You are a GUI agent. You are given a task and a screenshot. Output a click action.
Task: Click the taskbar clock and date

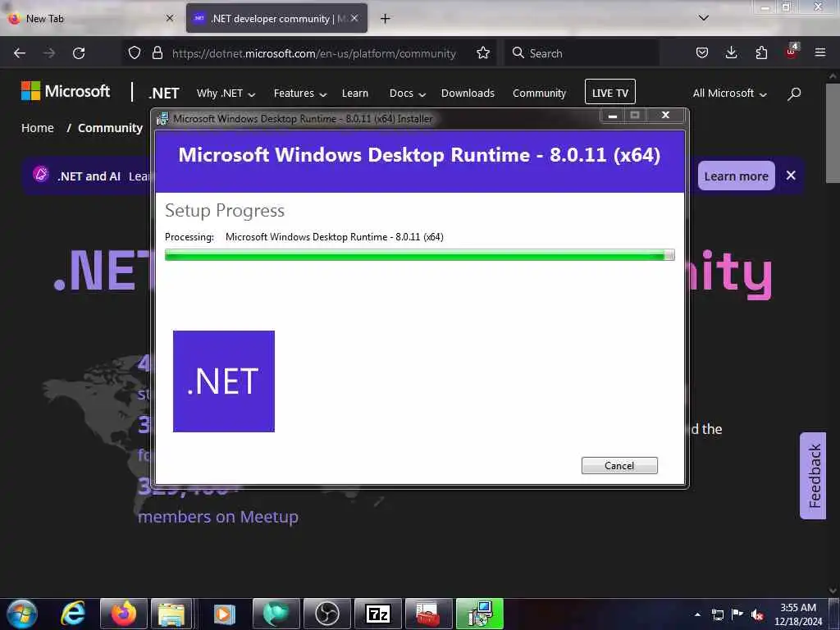(x=797, y=614)
